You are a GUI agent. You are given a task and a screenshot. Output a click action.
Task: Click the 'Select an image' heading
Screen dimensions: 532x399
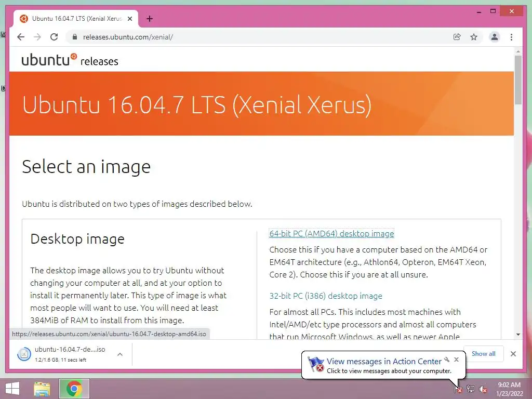[86, 167]
